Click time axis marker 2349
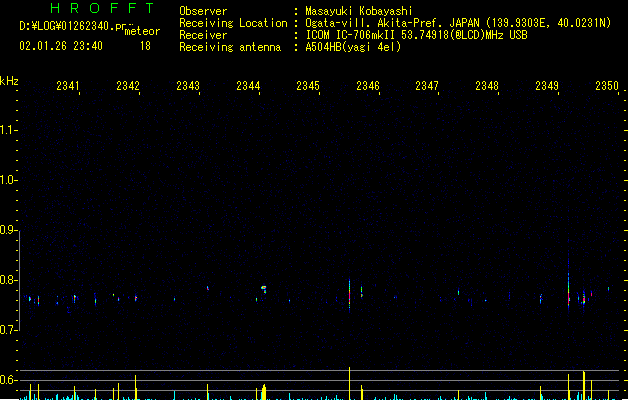The width and height of the screenshot is (629, 400). tap(547, 86)
